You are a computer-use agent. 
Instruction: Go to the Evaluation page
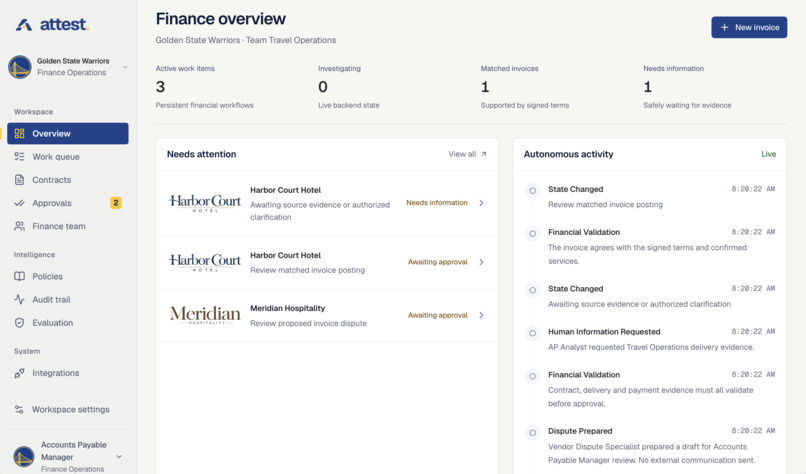click(x=68, y=323)
